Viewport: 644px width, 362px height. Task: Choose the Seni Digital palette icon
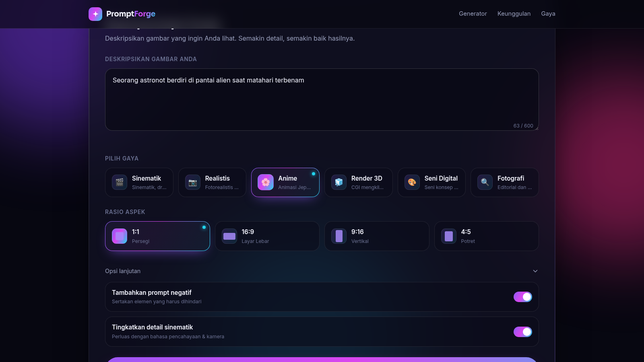coord(412,182)
